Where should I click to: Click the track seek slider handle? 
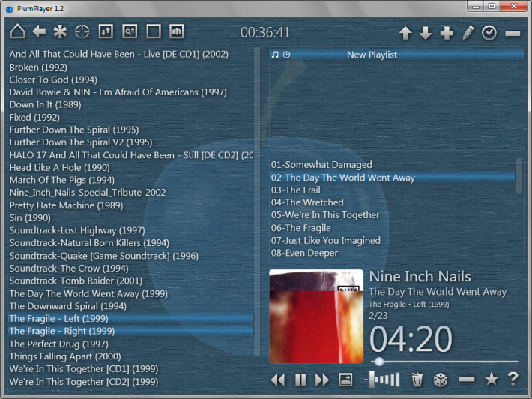[x=379, y=361]
